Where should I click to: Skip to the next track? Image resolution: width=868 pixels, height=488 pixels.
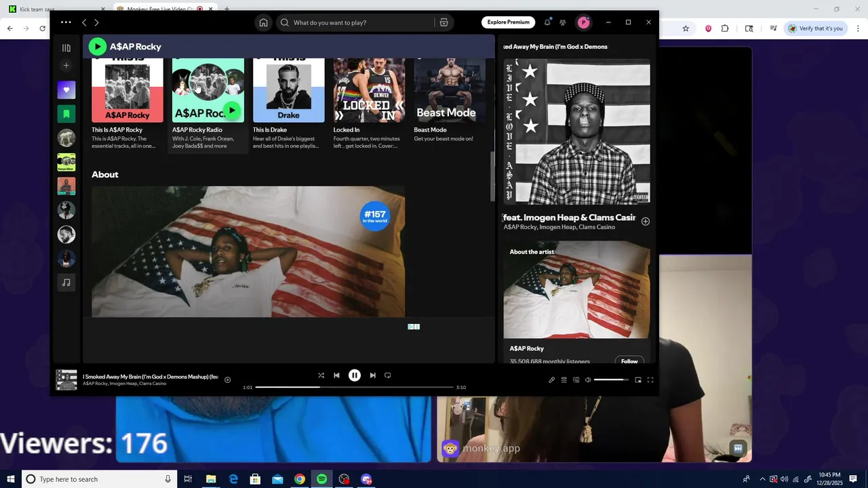[372, 375]
